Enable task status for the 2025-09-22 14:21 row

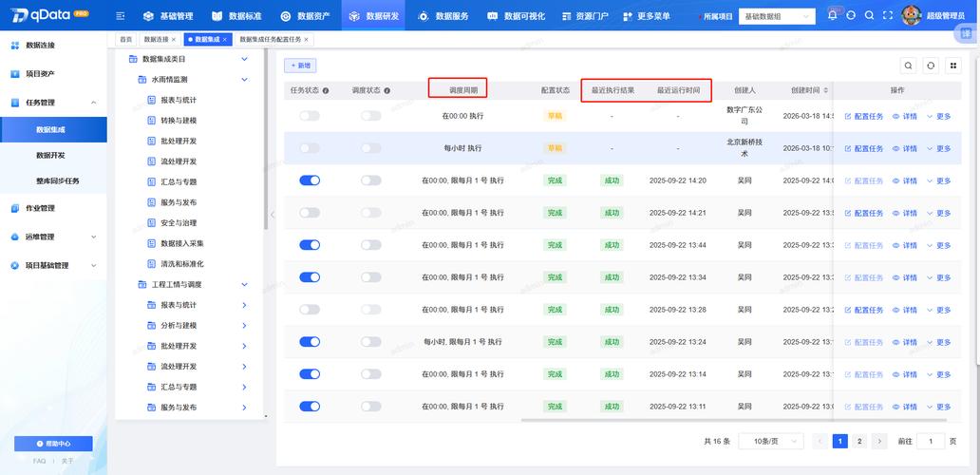coord(310,213)
